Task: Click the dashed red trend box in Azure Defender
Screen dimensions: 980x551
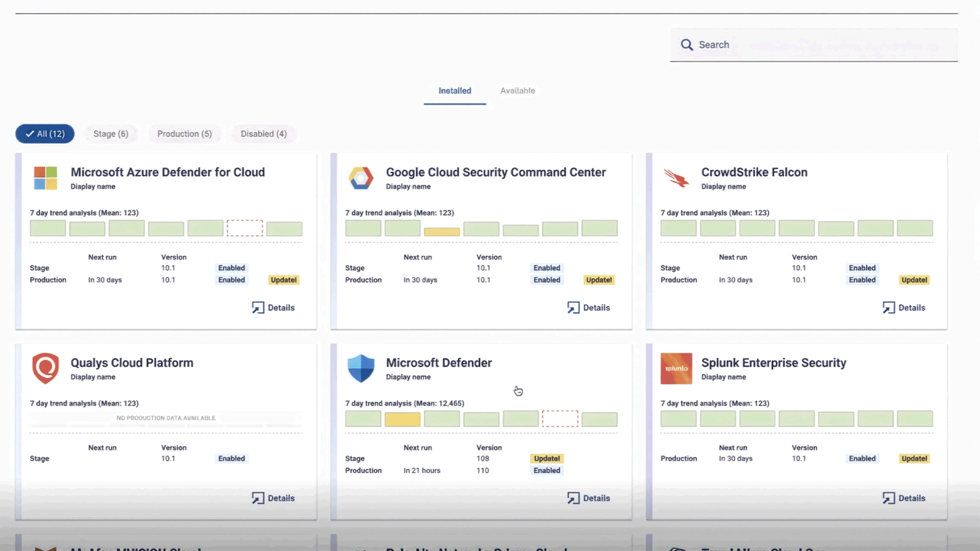Action: click(x=244, y=228)
